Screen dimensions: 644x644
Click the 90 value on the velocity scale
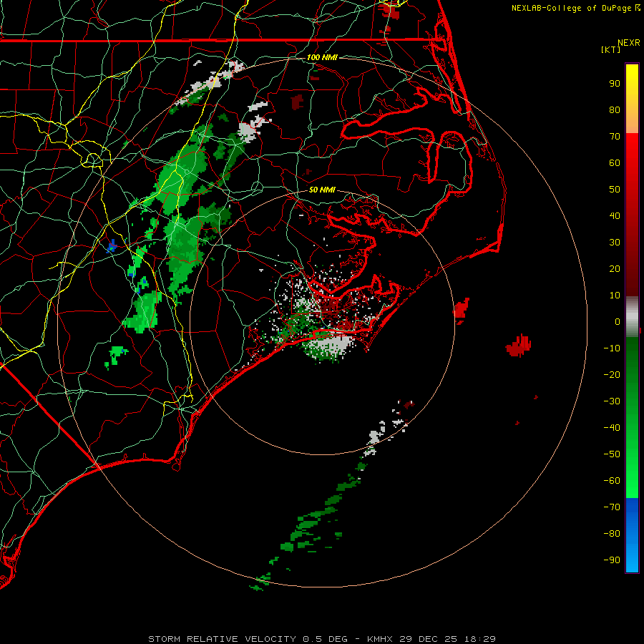pyautogui.click(x=615, y=84)
